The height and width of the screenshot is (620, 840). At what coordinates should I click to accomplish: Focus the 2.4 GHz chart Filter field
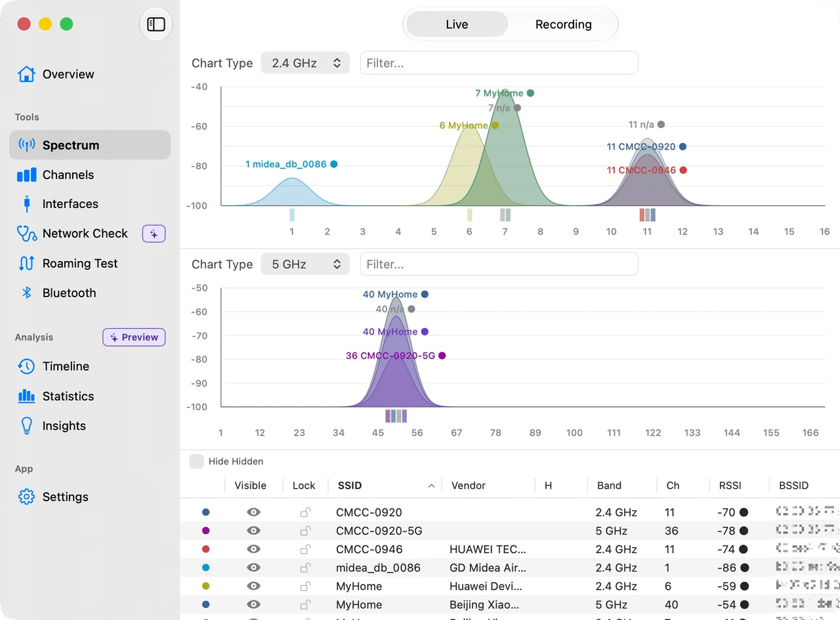click(499, 63)
